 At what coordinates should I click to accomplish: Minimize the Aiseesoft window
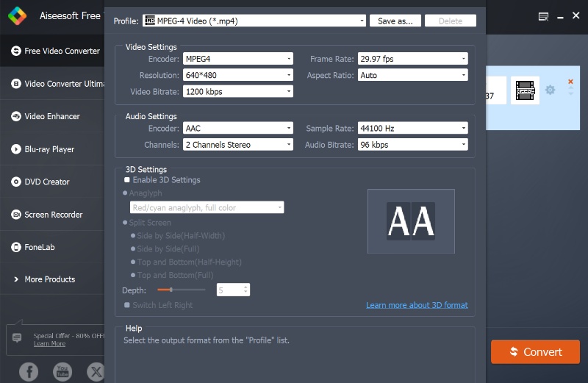(x=560, y=17)
